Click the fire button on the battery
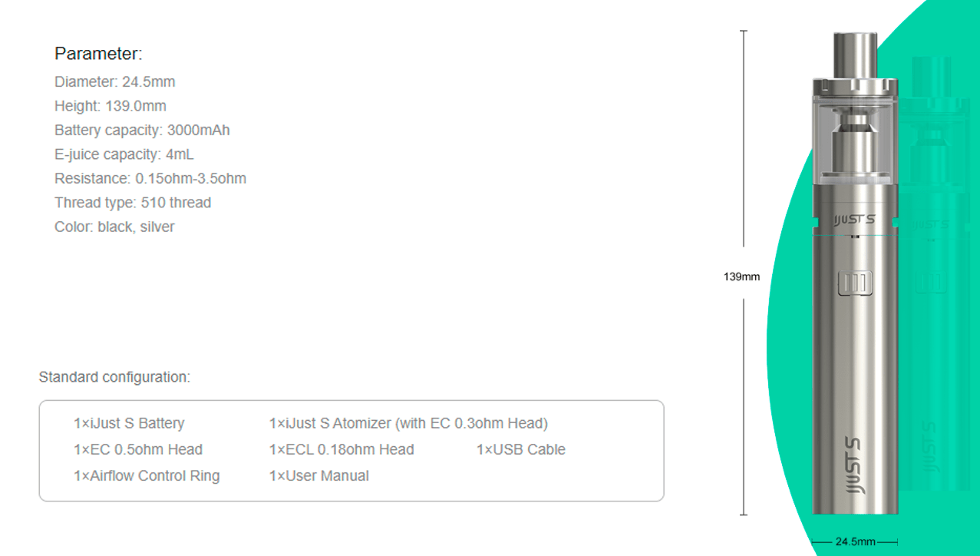This screenshot has height=556, width=980. point(854,284)
